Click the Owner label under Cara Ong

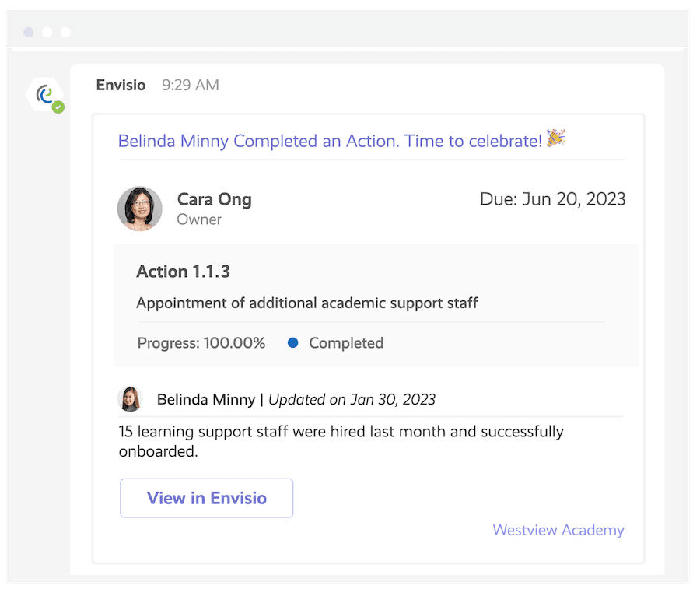[x=198, y=219]
